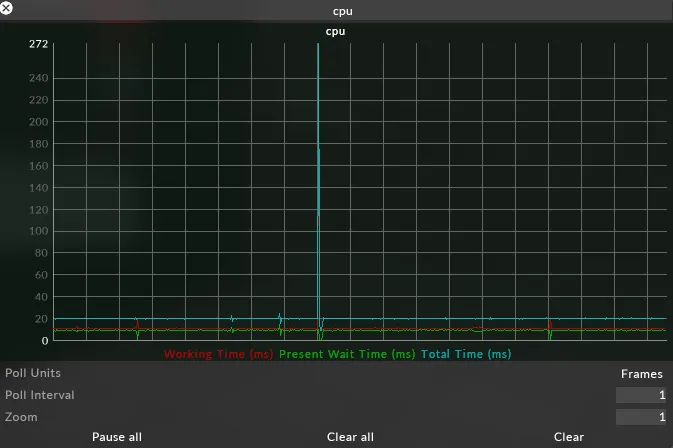
Task: Click the 100 y-axis label
Action: tap(39, 231)
